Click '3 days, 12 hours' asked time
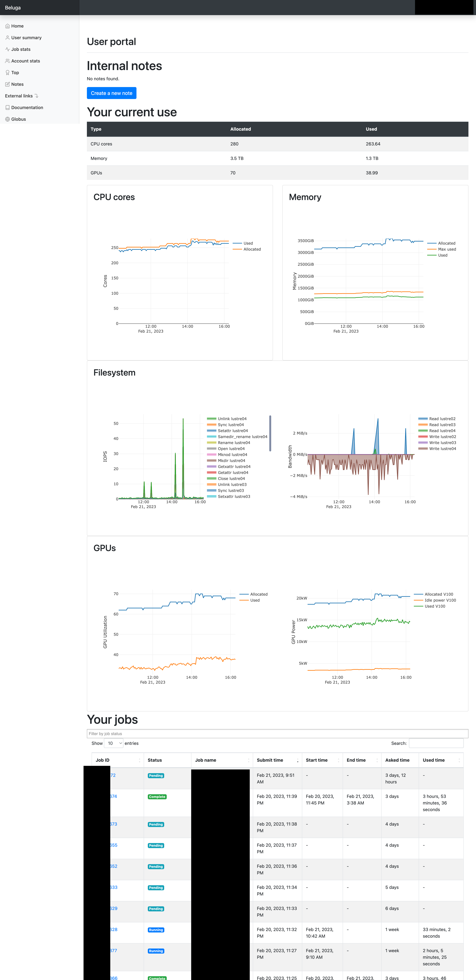This screenshot has height=980, width=476. pyautogui.click(x=400, y=778)
